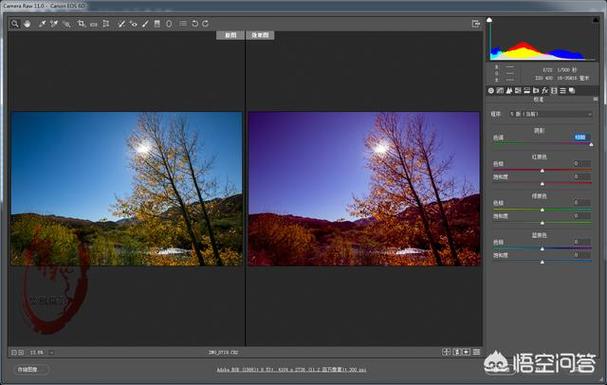Open the Snapshots panel tab
This screenshot has width=607, height=385.
pyautogui.click(x=572, y=91)
